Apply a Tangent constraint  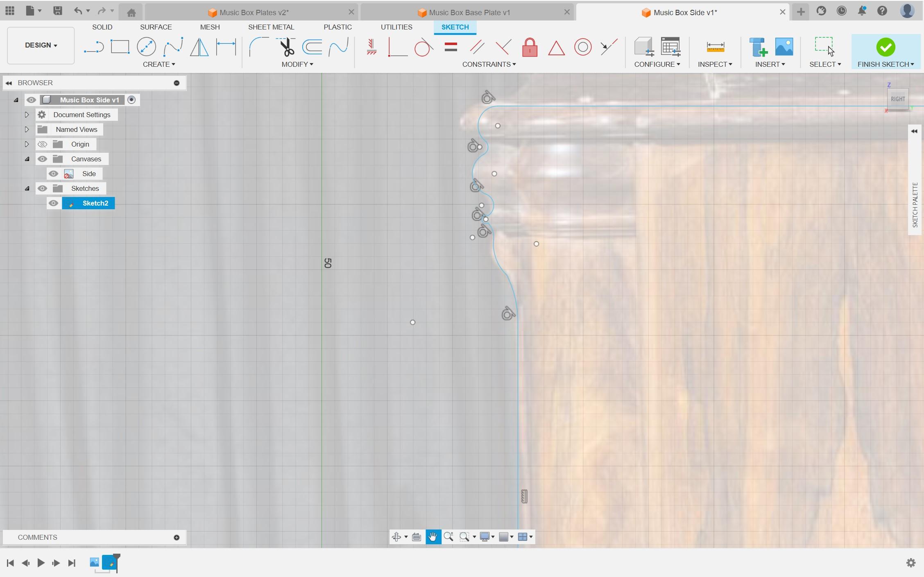(x=423, y=47)
